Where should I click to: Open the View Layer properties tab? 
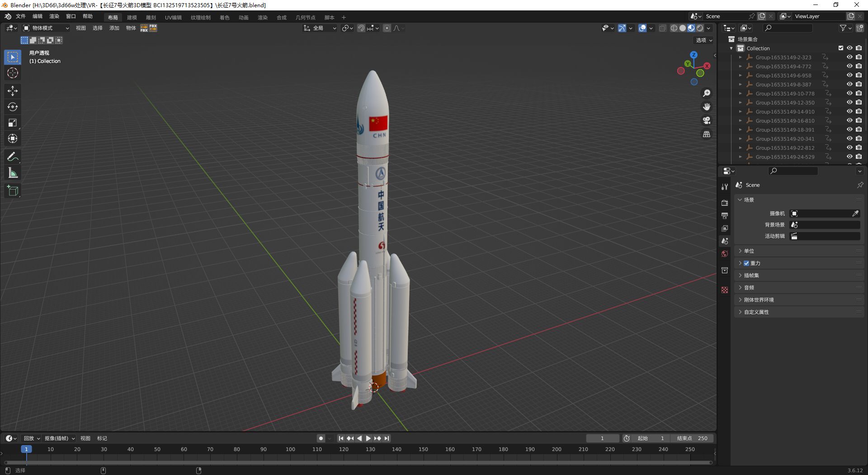tap(725, 228)
